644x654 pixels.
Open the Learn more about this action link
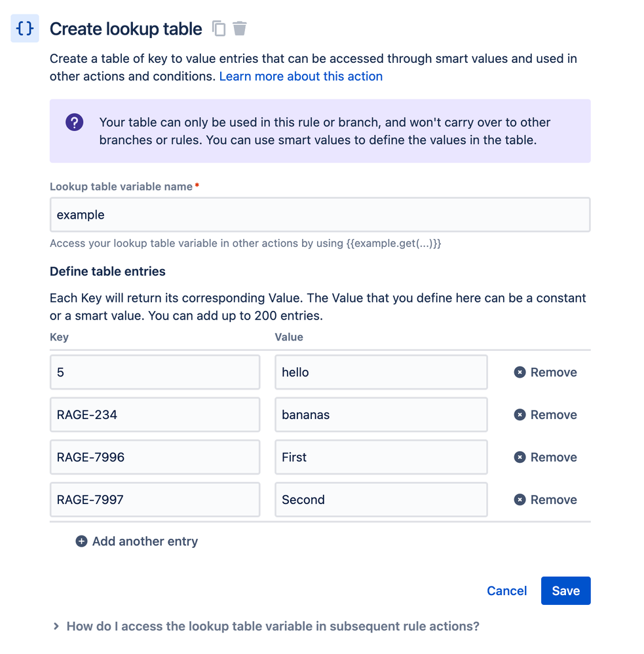301,77
